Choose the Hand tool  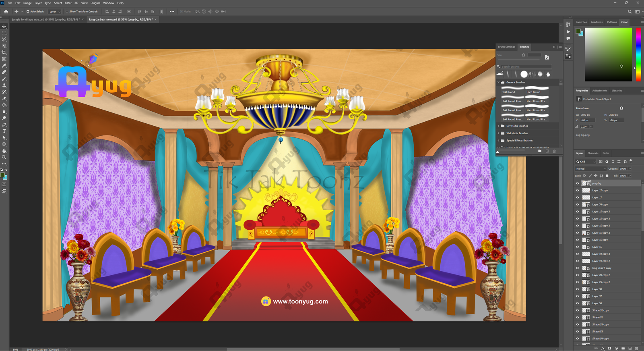pos(4,151)
